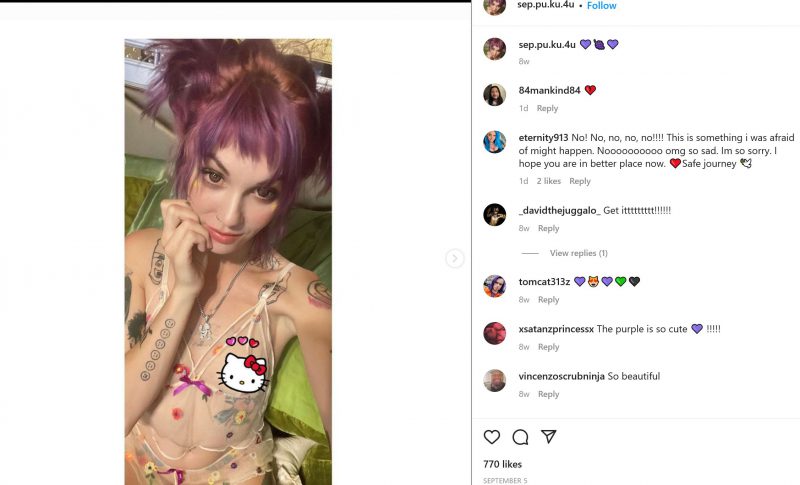Follow sep.pu.ku.4u

coord(602,6)
